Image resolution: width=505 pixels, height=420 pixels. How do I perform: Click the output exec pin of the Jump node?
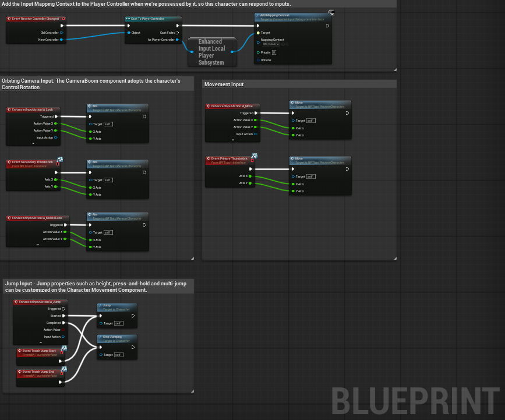(x=133, y=316)
